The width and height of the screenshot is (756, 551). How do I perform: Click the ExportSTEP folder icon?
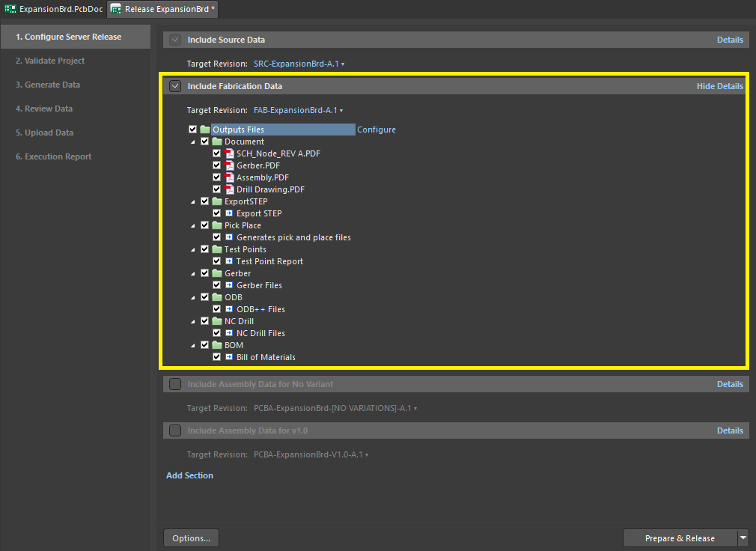(x=217, y=201)
